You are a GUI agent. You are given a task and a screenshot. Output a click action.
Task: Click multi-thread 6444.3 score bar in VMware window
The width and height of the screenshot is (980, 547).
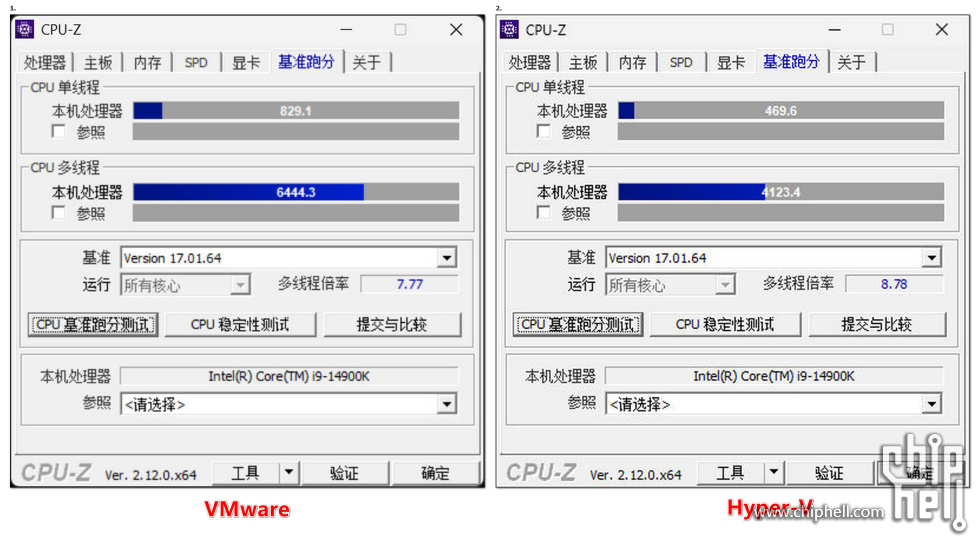(296, 192)
